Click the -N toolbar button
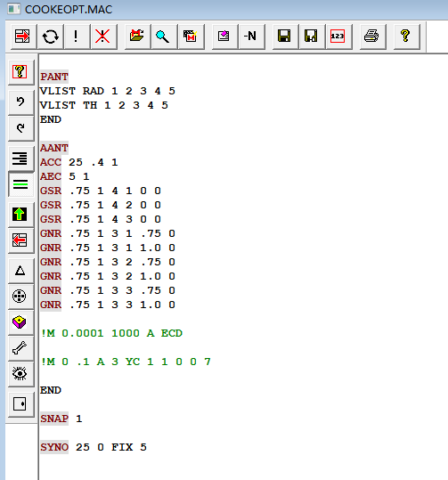 coord(251,37)
